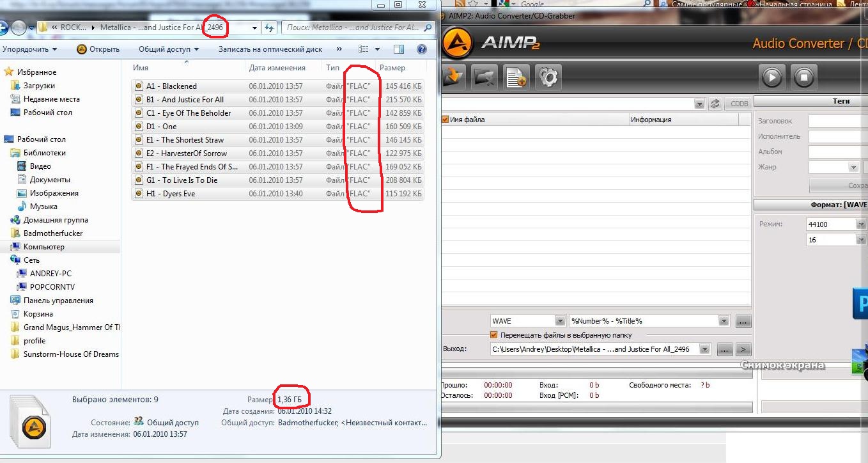This screenshot has height=463, width=868.
Task: Stop conversion with the stop button
Action: tap(803, 77)
